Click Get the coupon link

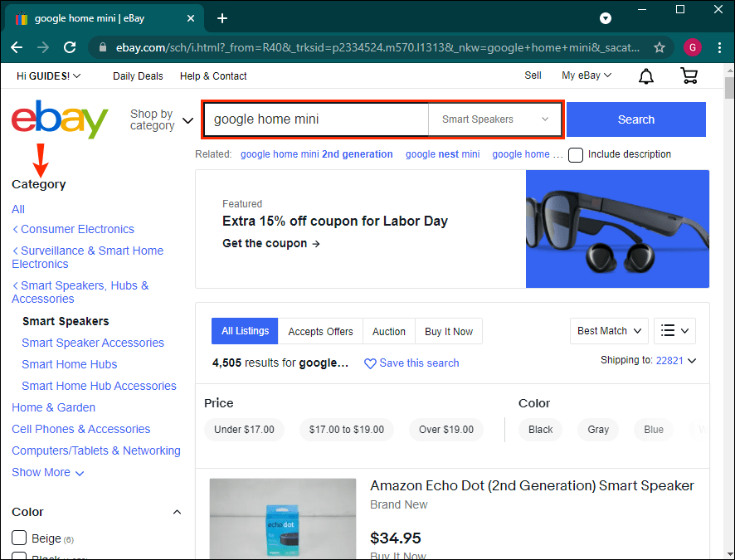[271, 243]
